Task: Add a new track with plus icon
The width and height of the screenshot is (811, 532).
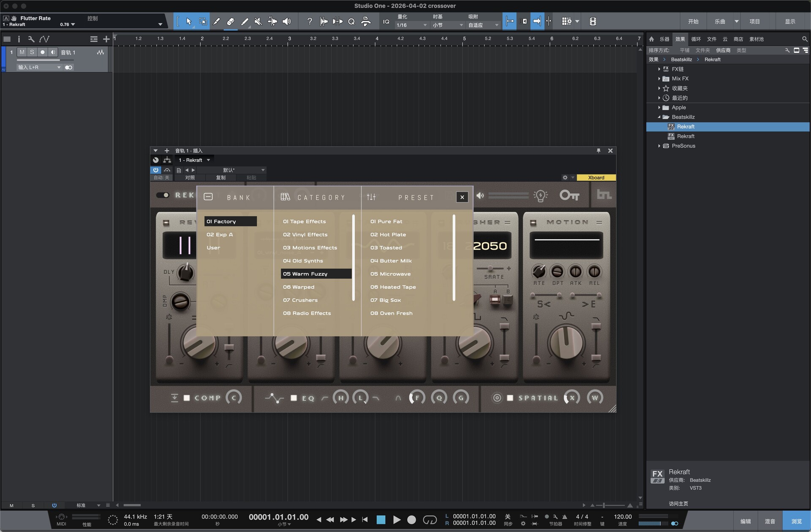Action: pos(106,39)
